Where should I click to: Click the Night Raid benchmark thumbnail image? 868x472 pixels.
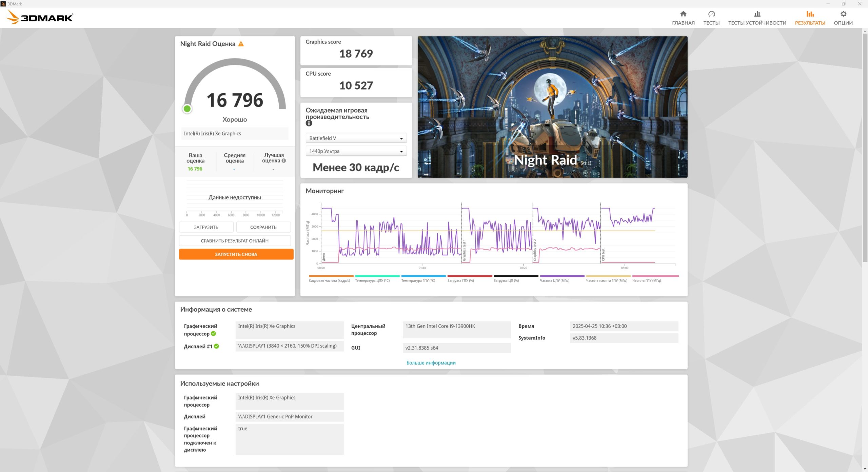tap(552, 107)
